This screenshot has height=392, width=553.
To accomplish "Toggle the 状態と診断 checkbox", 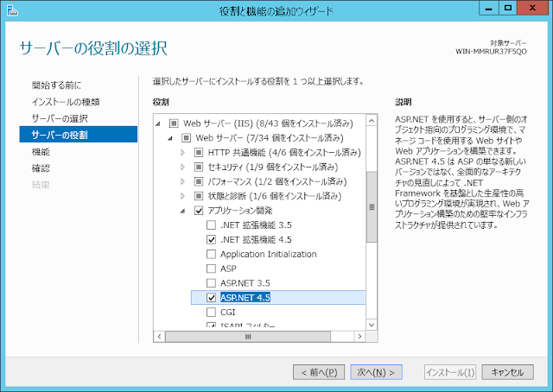I will [199, 196].
